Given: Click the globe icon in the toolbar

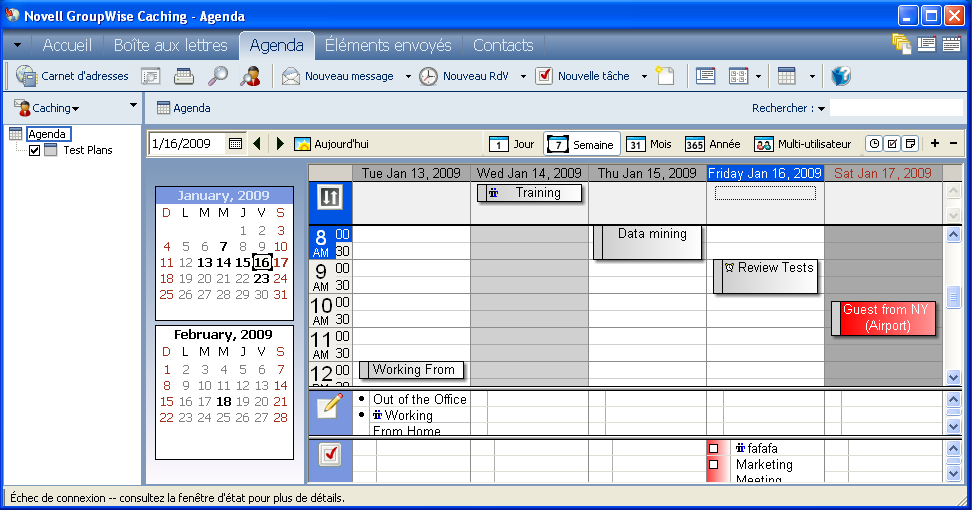Looking at the screenshot, I should pos(841,76).
